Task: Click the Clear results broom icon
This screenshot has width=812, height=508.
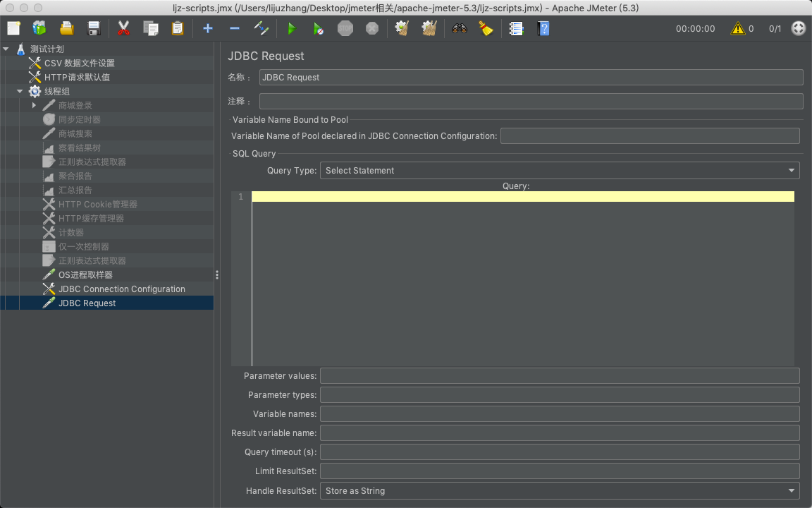Action: point(402,28)
